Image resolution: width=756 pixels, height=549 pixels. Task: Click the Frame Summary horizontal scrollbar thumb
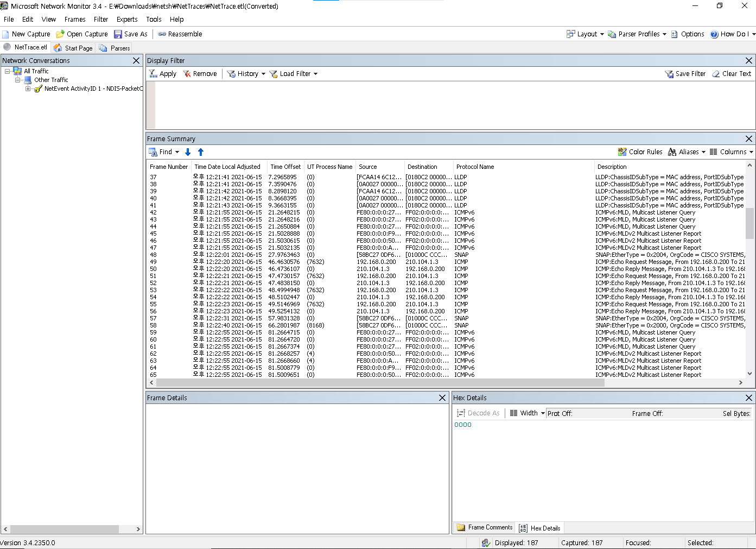(380, 382)
